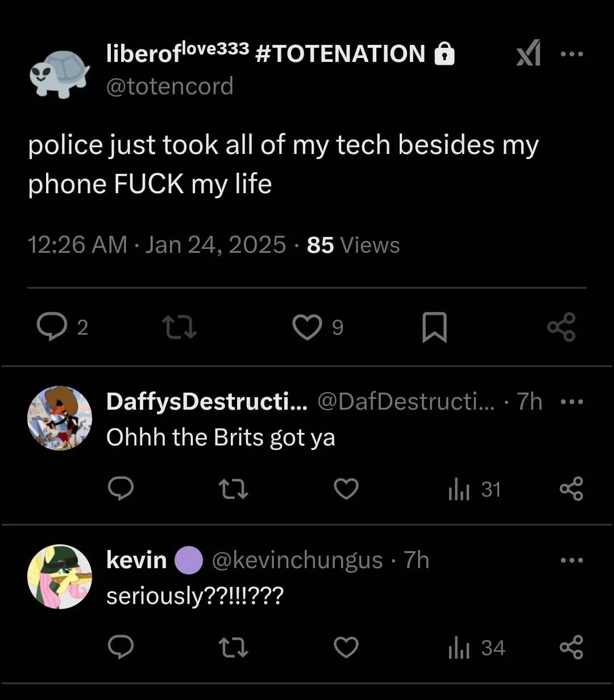Reply to the main post by totencord
The image size is (614, 700).
click(53, 327)
